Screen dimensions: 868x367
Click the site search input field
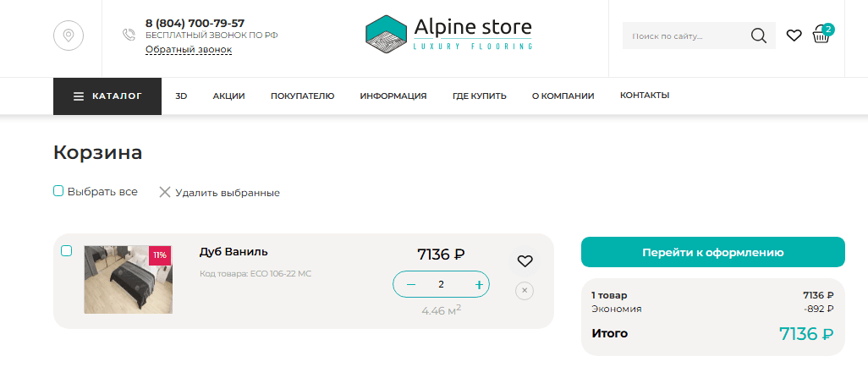coord(684,36)
